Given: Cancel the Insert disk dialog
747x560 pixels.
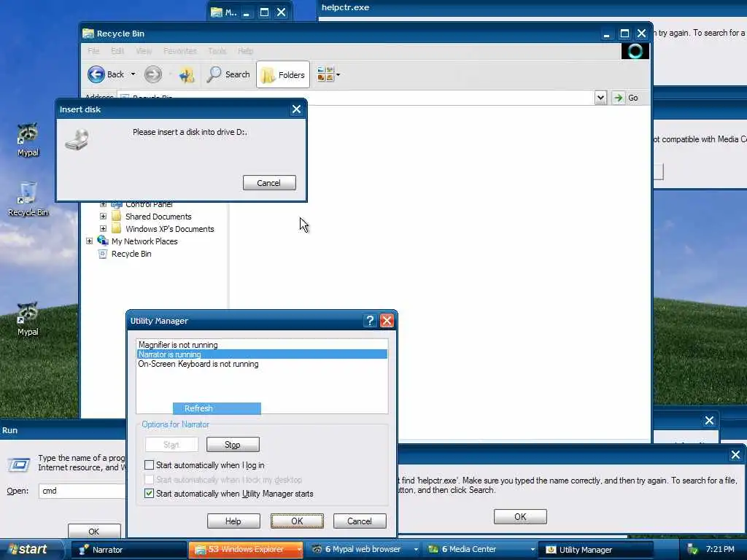Looking at the screenshot, I should (x=269, y=183).
